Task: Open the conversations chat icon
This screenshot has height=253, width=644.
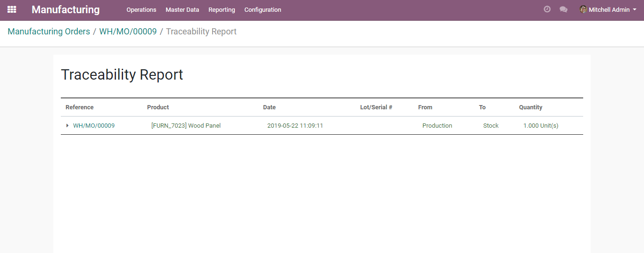Action: pos(563,9)
